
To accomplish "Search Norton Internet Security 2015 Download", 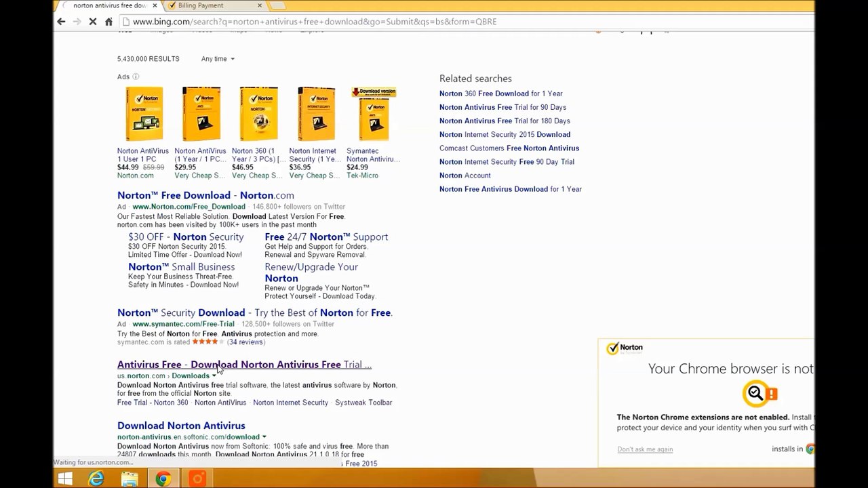I will (x=505, y=134).
